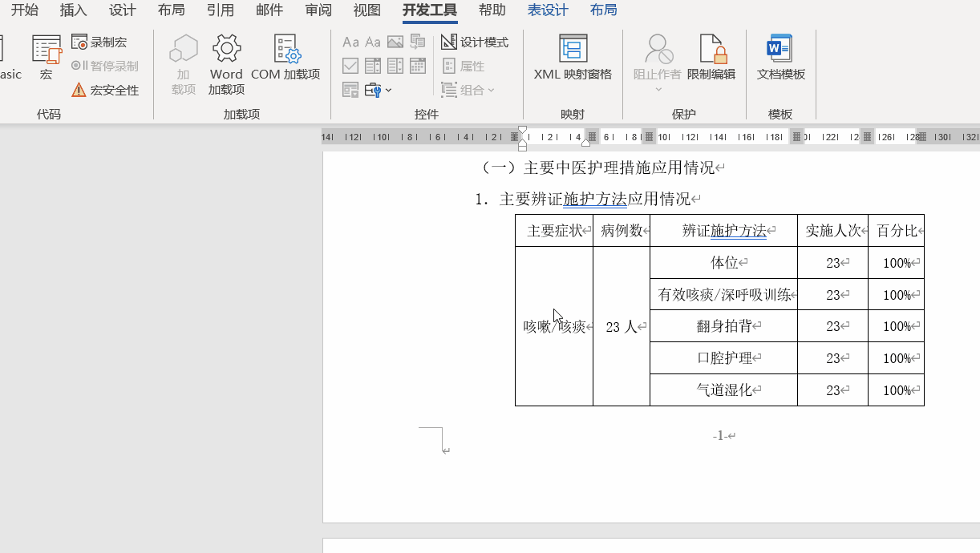Click the heading （一）主要中医护理措施应用情况
Screen dimensions: 980x553
(600, 168)
